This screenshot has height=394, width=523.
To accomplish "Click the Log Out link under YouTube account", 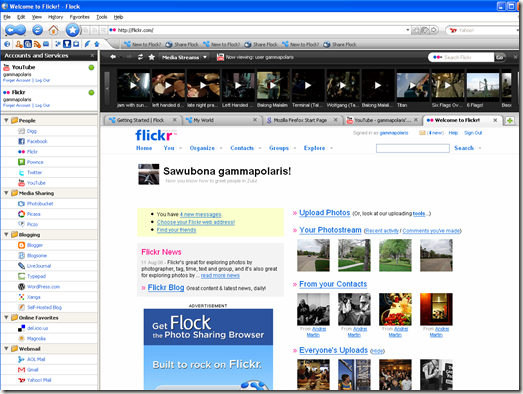I will (x=42, y=80).
